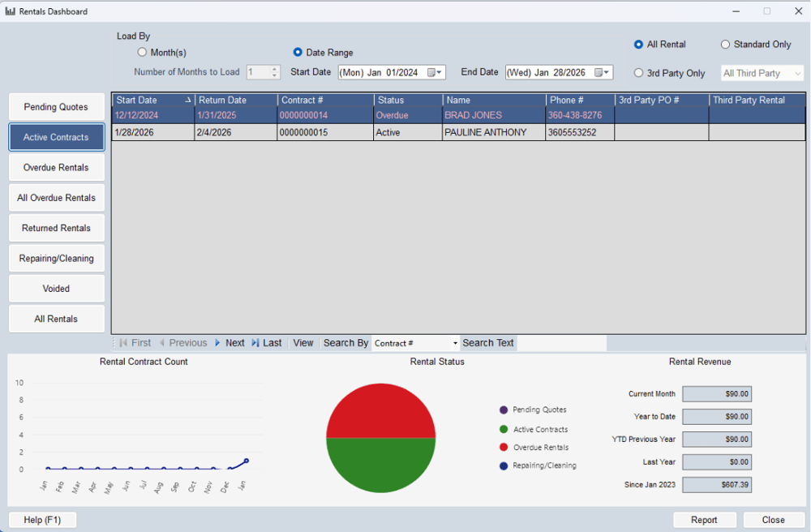
Task: Jump to Last record navigation icon
Action: 255,343
